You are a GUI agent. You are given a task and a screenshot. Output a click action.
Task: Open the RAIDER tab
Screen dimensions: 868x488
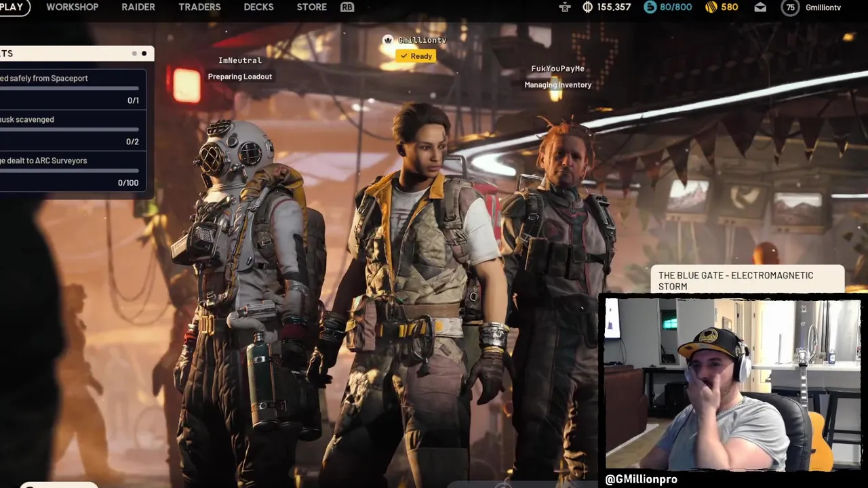coord(138,7)
